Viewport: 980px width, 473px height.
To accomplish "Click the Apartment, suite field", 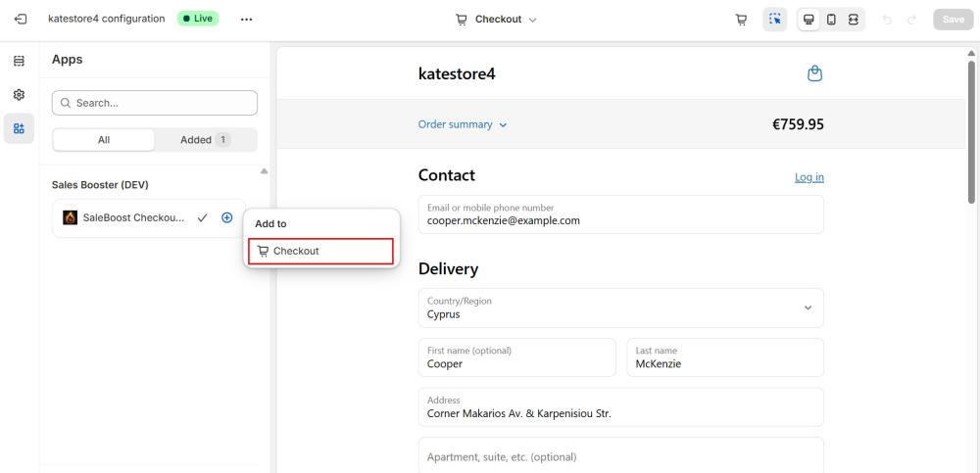I will click(x=620, y=456).
